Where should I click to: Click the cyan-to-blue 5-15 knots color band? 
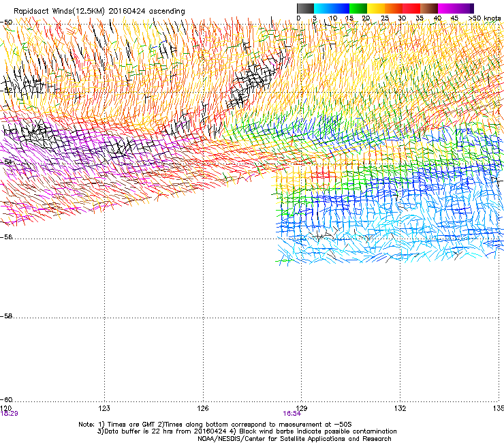(x=332, y=8)
